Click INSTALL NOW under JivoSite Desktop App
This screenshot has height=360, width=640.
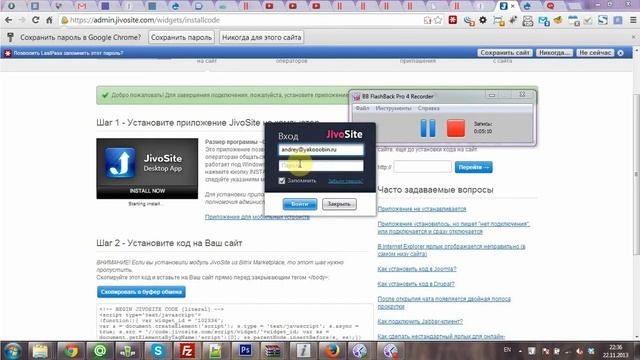point(147,191)
